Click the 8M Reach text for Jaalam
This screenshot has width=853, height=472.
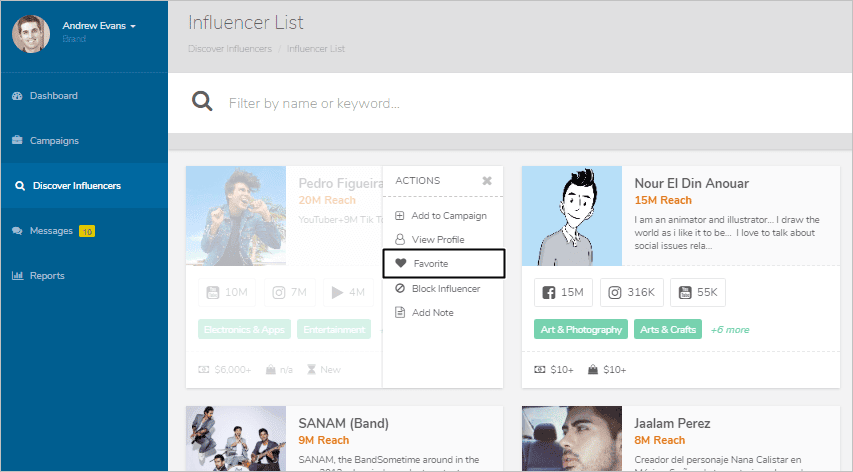pyautogui.click(x=659, y=440)
